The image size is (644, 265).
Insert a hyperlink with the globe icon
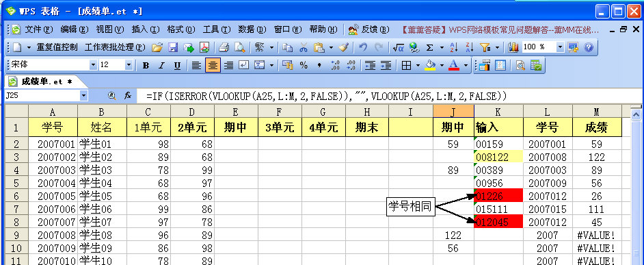[414, 48]
